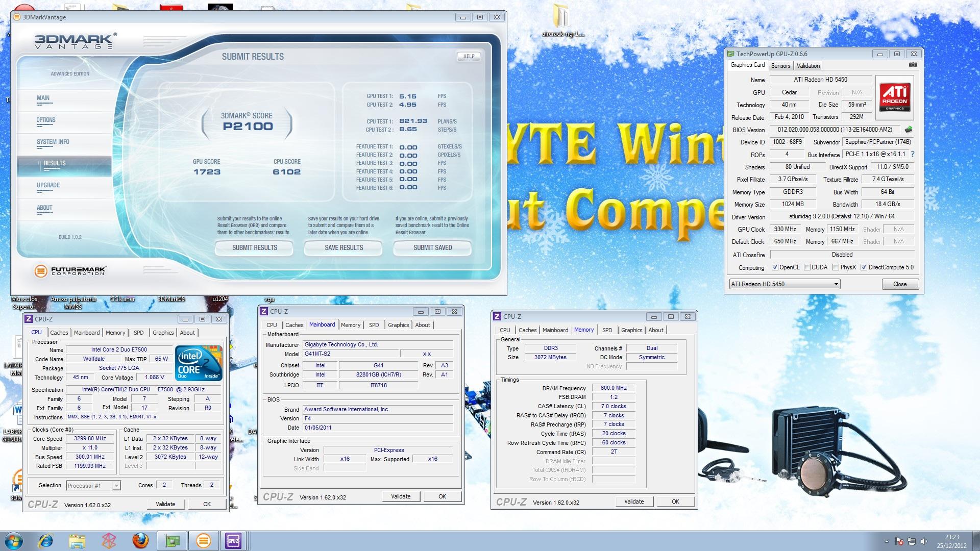Click the HELP button in 3DMark Vantage

click(x=469, y=57)
